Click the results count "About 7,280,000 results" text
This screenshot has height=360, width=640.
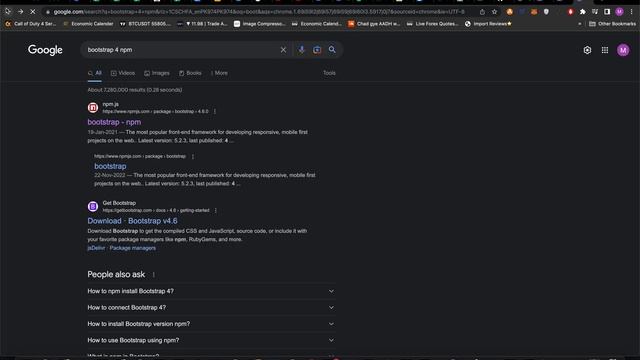tap(135, 90)
